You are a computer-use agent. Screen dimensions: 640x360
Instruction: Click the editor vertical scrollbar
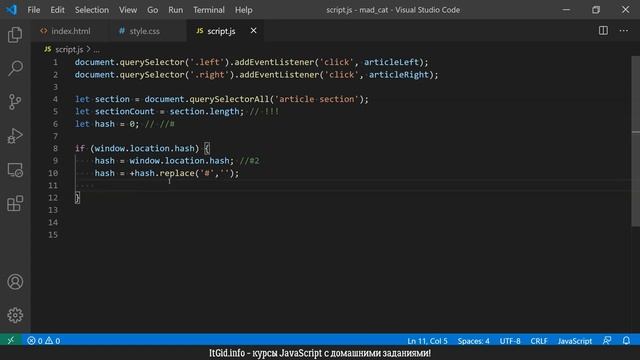click(x=636, y=141)
